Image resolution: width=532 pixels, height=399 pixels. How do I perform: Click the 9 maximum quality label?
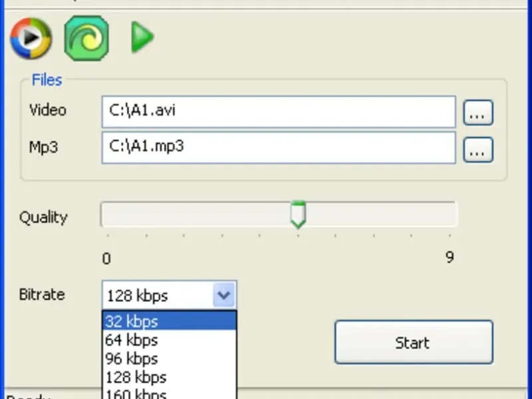450,257
